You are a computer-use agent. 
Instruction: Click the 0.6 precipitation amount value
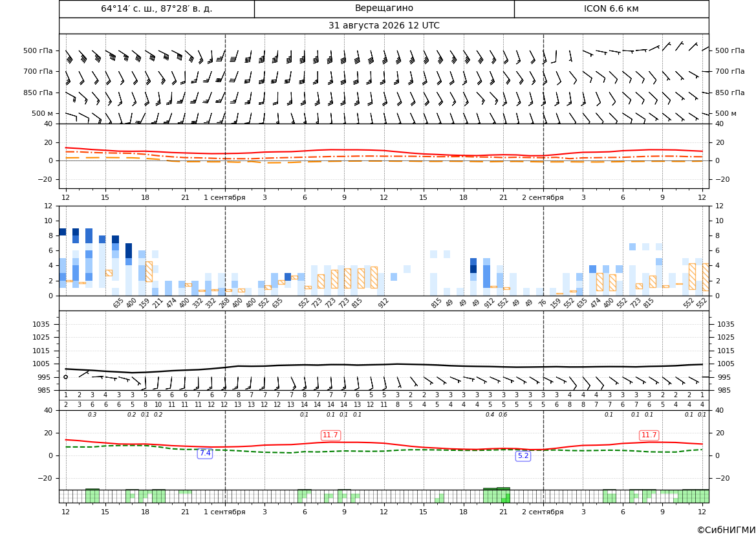tap(503, 415)
